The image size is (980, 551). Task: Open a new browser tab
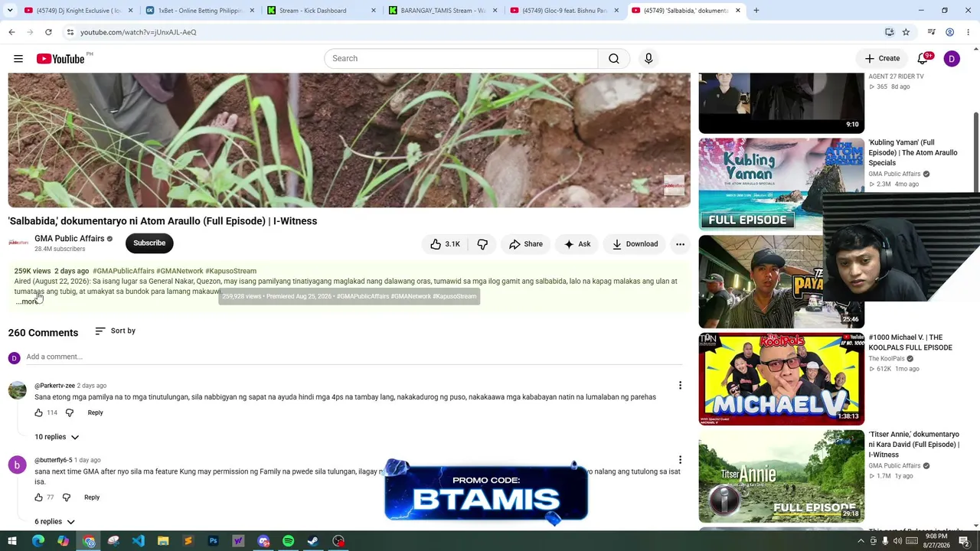(x=756, y=11)
